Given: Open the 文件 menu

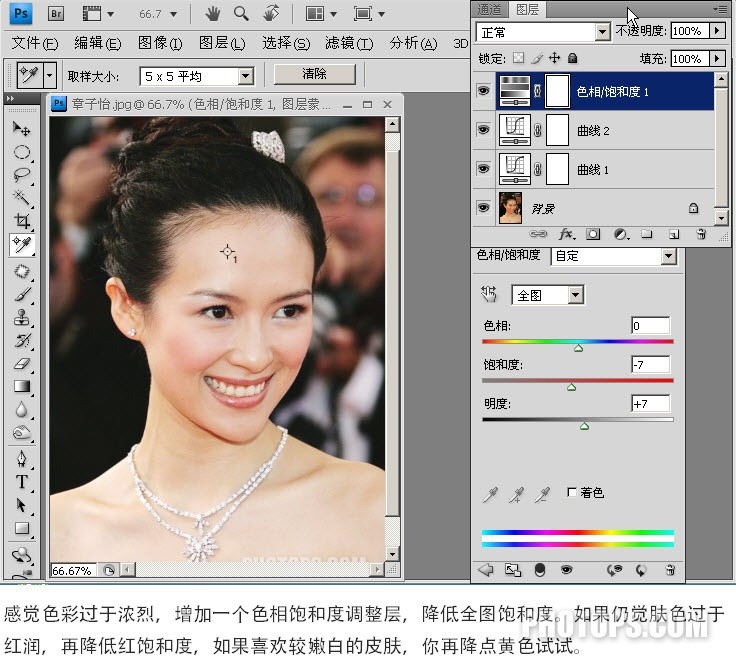Looking at the screenshot, I should point(35,43).
